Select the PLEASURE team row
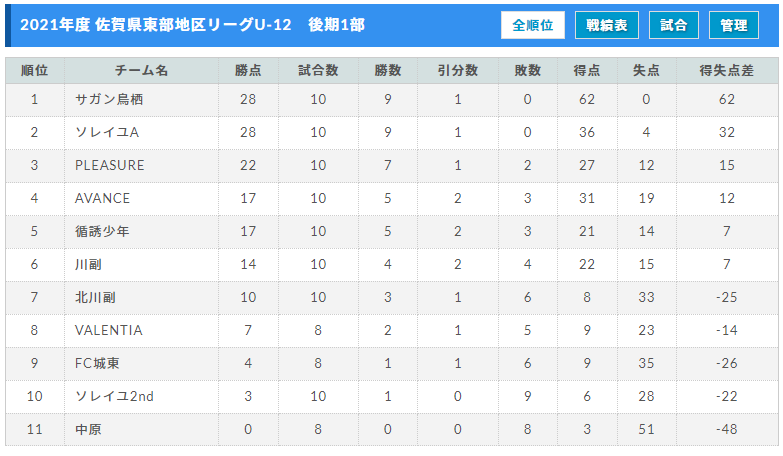This screenshot has height=456, width=783. [x=392, y=165]
